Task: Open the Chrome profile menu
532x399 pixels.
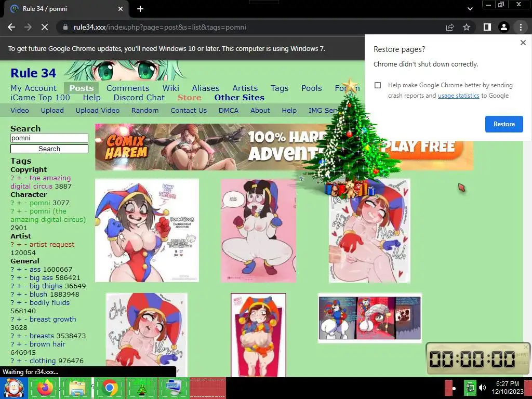Action: (504, 27)
